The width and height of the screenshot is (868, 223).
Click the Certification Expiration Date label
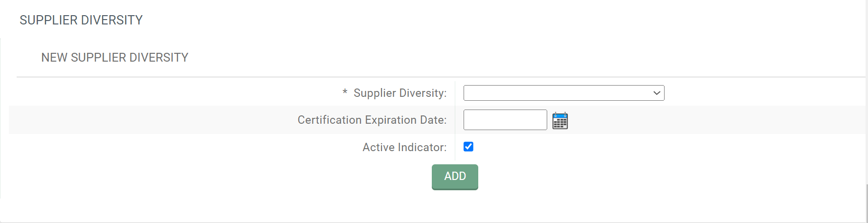(372, 120)
